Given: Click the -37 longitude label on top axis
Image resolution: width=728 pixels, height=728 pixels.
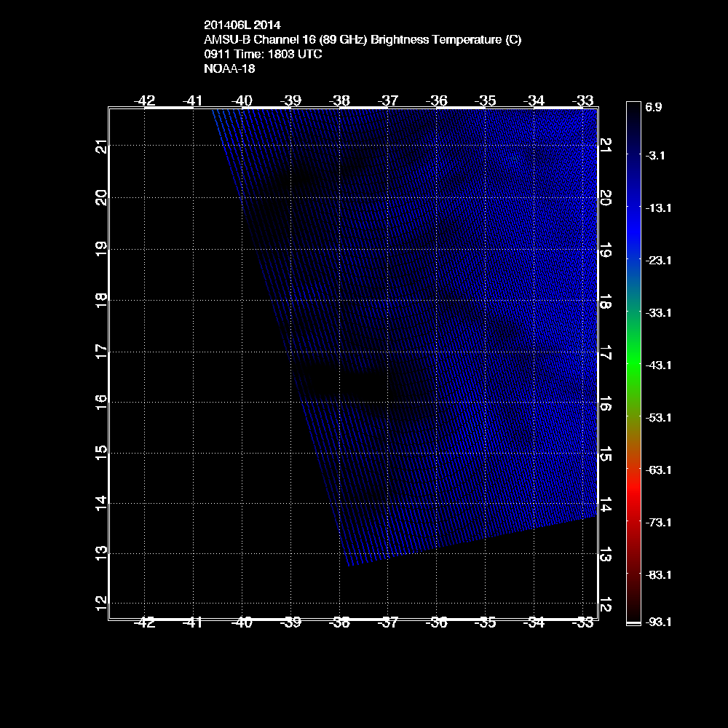Looking at the screenshot, I should [x=389, y=100].
